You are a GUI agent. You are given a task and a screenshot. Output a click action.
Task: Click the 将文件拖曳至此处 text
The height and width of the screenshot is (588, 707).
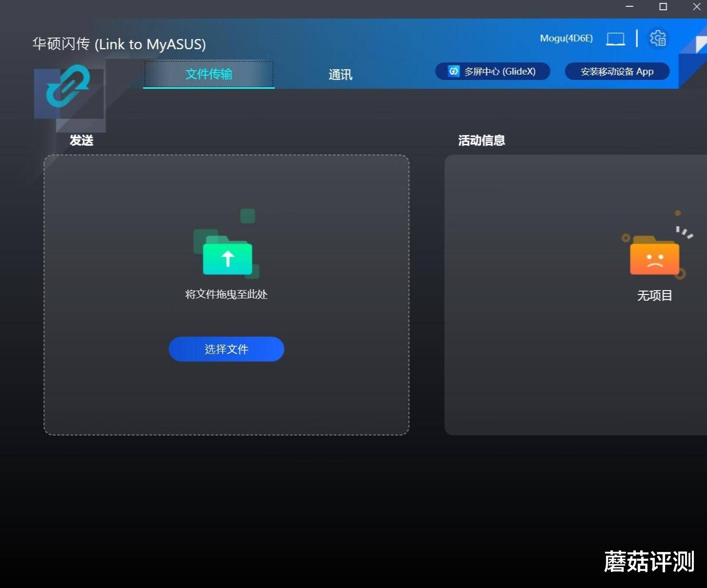[226, 294]
